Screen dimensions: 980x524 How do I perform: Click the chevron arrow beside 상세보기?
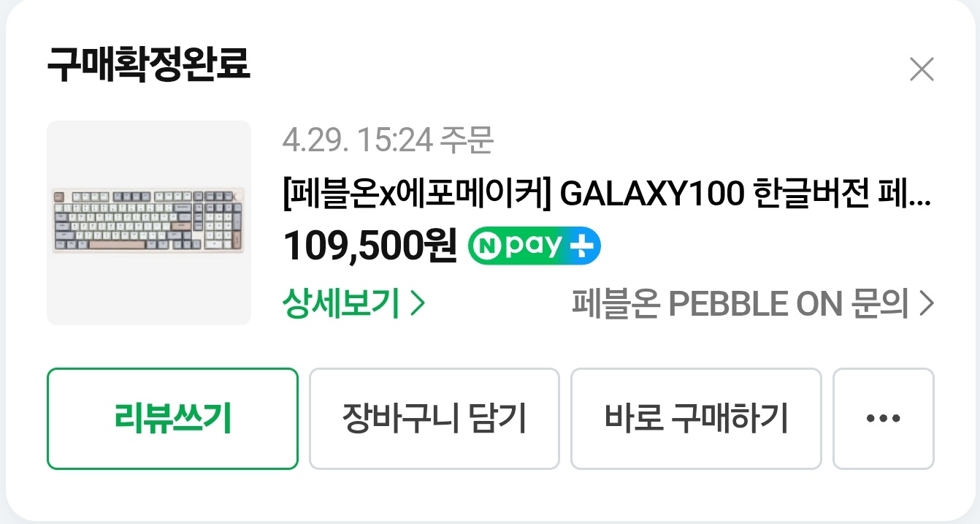(x=417, y=303)
